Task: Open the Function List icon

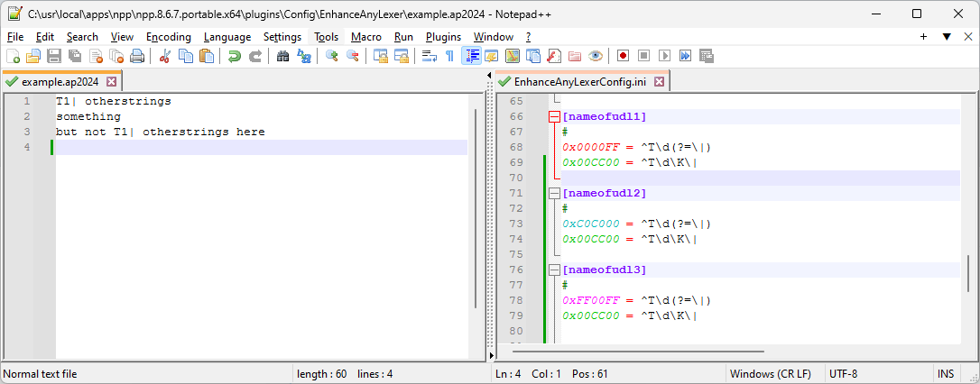Action: pos(554,56)
